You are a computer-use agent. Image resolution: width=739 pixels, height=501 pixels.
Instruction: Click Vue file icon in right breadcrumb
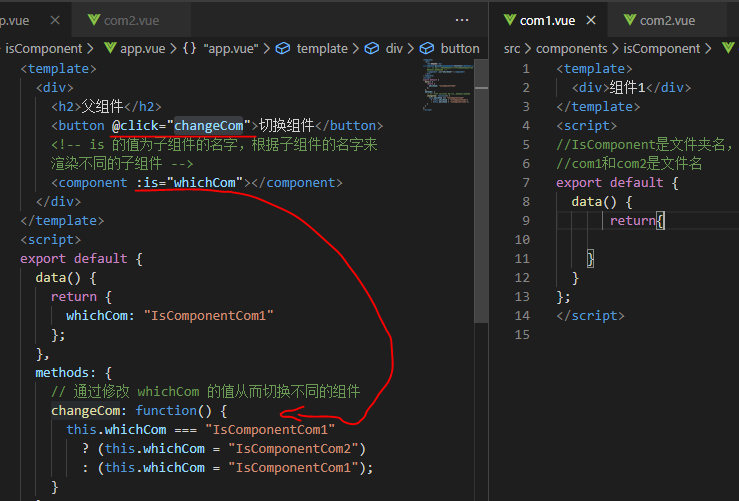pyautogui.click(x=728, y=48)
